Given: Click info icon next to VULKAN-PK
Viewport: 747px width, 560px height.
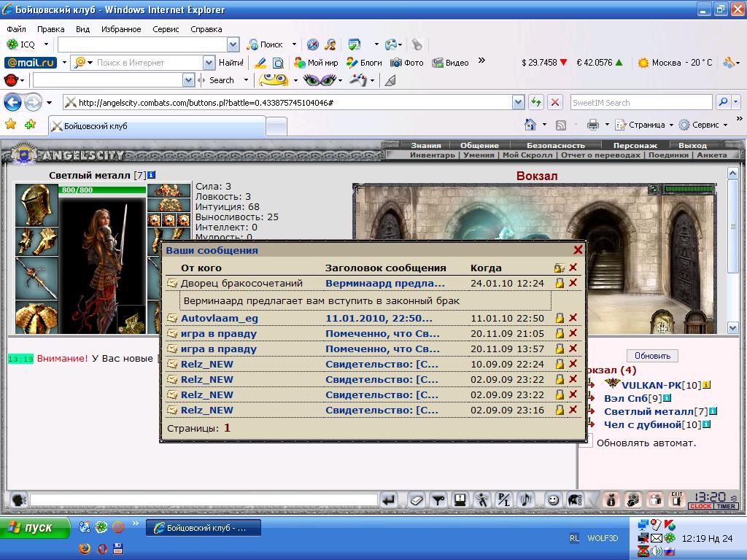Looking at the screenshot, I should (706, 385).
